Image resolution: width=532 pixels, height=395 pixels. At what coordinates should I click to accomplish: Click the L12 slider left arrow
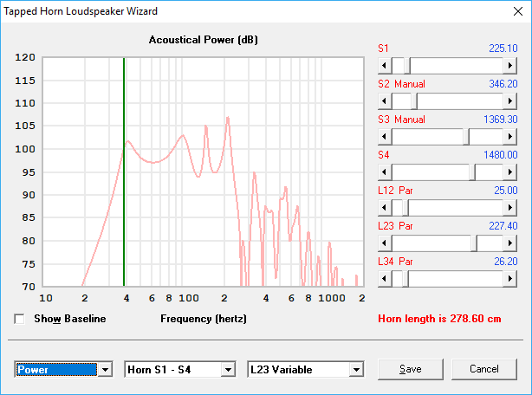click(385, 208)
